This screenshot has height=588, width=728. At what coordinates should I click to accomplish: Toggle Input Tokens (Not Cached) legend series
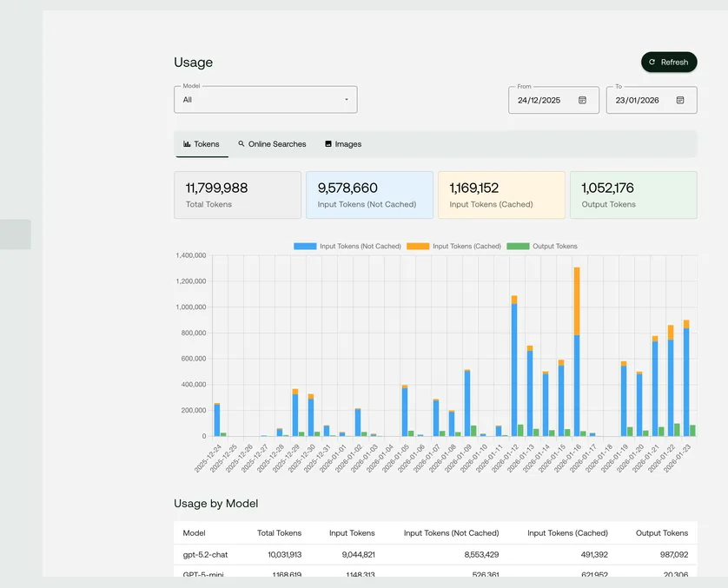point(360,247)
